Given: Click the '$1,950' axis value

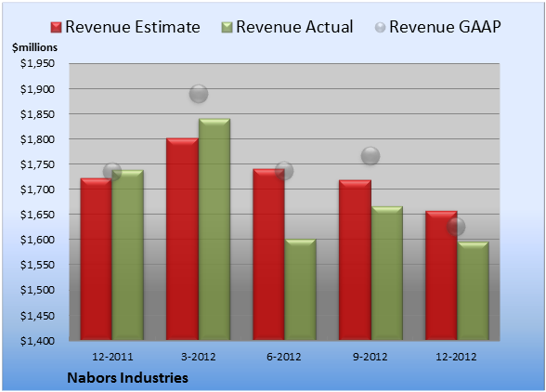Looking at the screenshot, I should [37, 63].
